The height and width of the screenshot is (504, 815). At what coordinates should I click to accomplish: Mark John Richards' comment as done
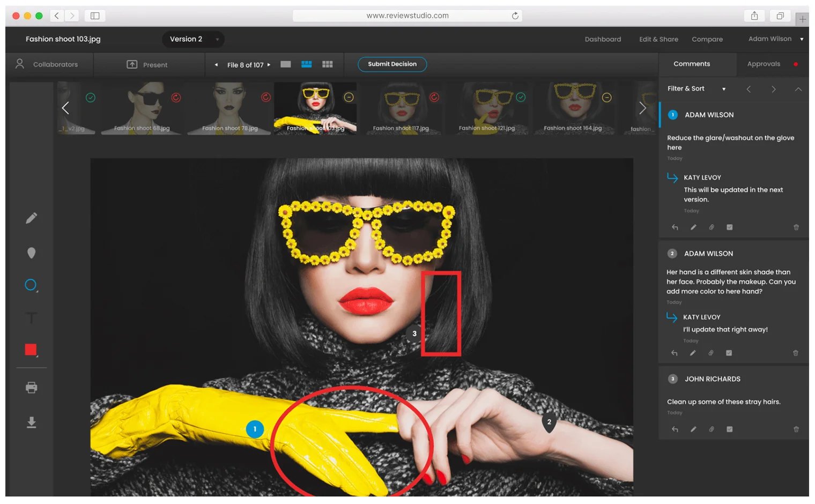point(729,429)
